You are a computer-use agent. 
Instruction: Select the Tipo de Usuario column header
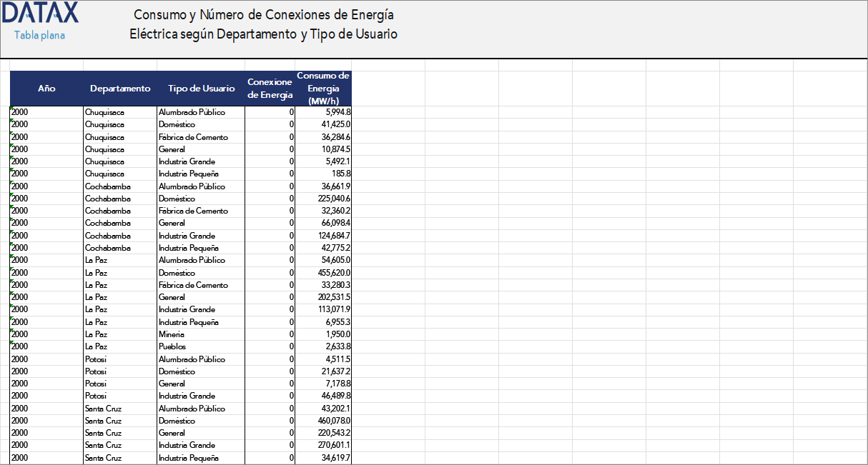[x=200, y=89]
